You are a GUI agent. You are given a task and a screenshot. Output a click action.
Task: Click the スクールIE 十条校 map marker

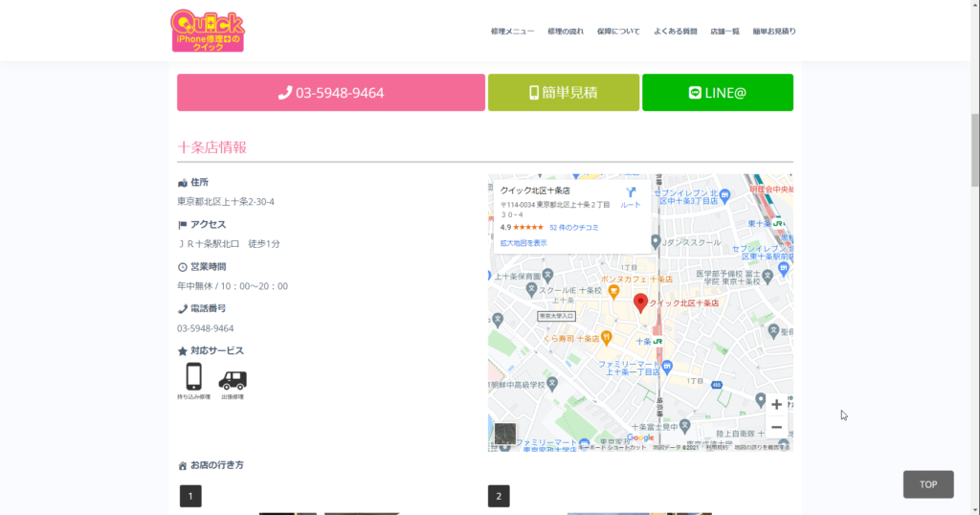531,289
